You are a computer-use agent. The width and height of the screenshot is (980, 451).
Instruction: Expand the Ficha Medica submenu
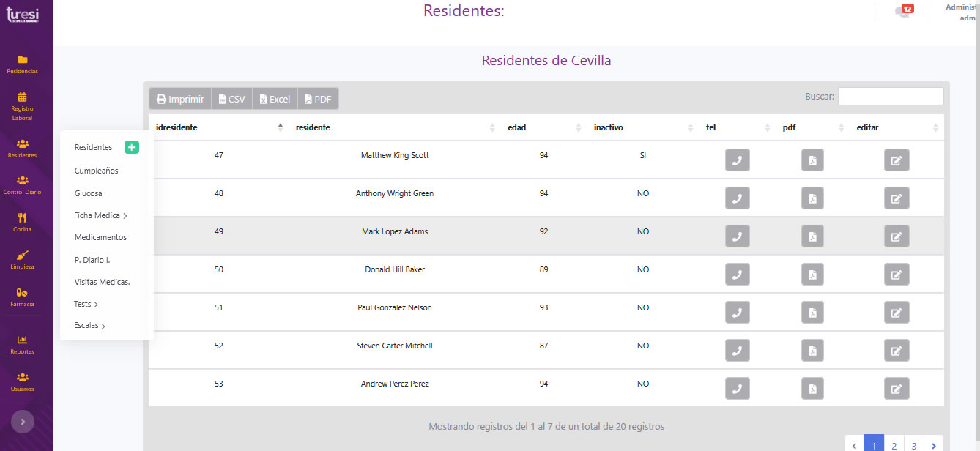100,215
